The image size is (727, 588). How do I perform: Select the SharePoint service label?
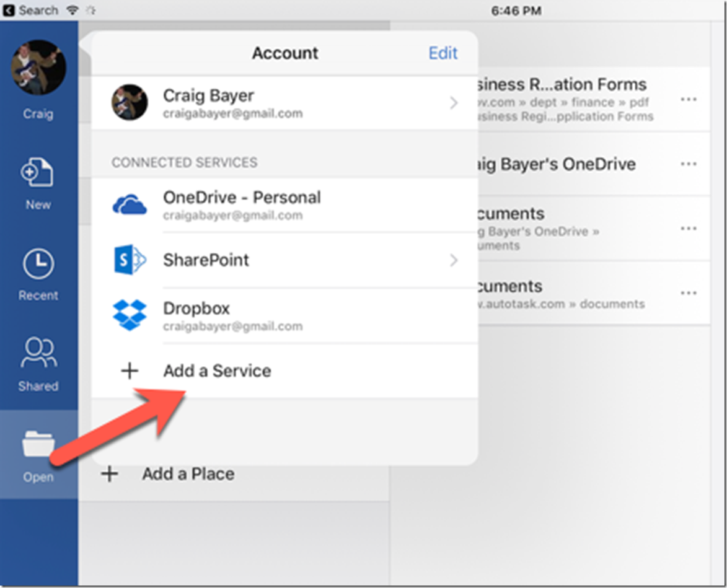pyautogui.click(x=206, y=260)
